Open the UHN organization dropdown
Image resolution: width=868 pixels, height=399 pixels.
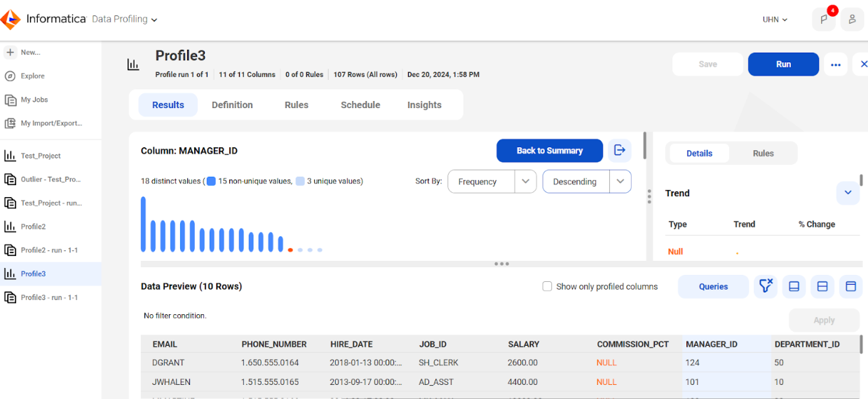(x=775, y=20)
